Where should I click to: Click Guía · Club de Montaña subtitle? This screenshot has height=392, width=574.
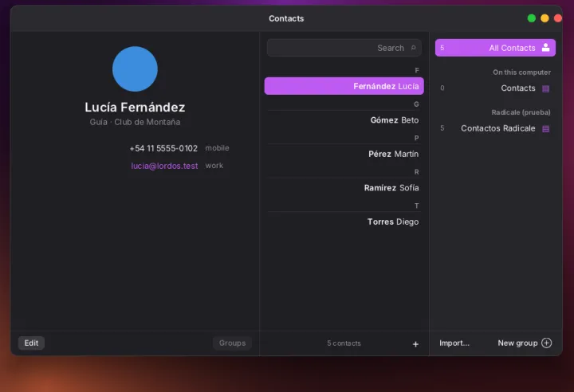[x=135, y=122]
